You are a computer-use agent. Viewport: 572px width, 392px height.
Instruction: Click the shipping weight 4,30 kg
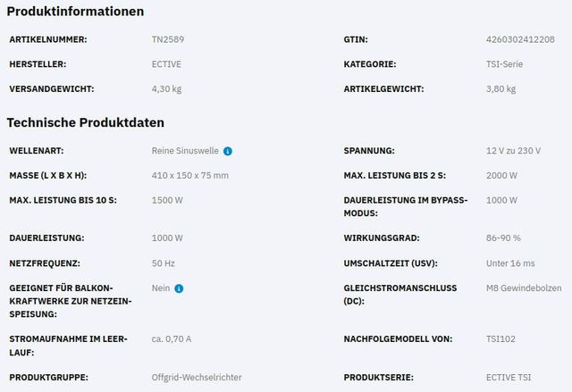point(167,88)
